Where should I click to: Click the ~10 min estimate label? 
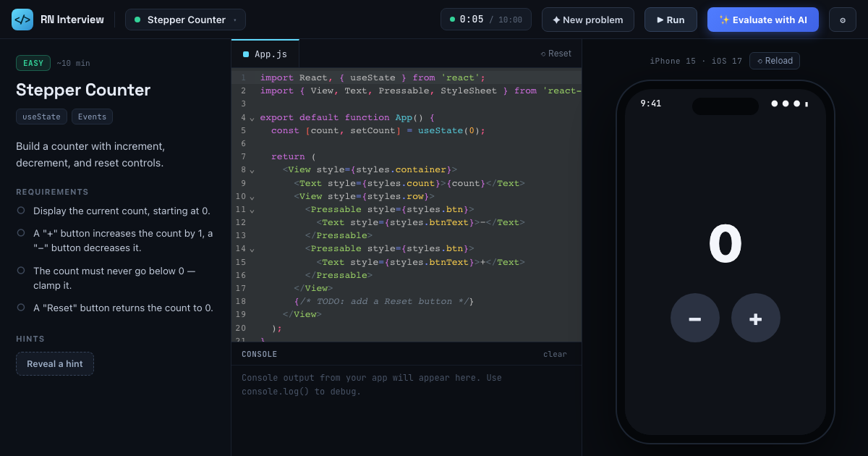coord(73,63)
